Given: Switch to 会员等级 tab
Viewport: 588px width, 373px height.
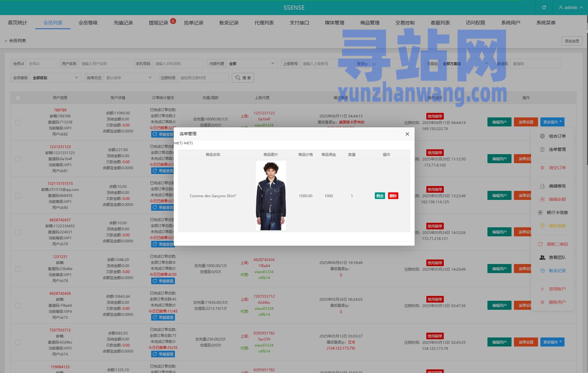Looking at the screenshot, I should [x=88, y=23].
